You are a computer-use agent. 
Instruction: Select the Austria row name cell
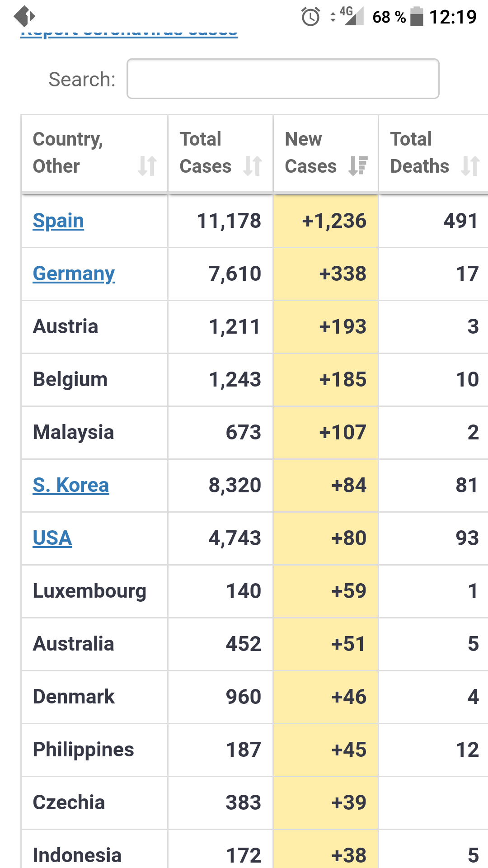[x=94, y=327]
